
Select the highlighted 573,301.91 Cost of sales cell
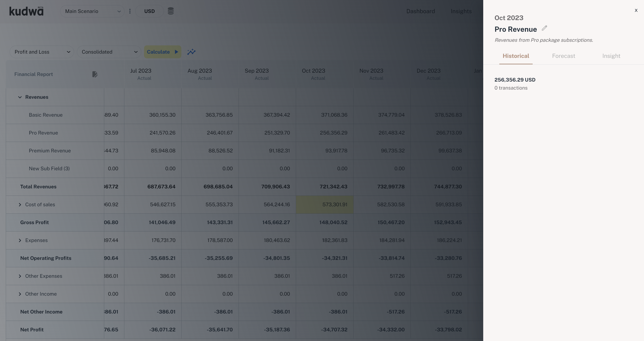click(324, 205)
